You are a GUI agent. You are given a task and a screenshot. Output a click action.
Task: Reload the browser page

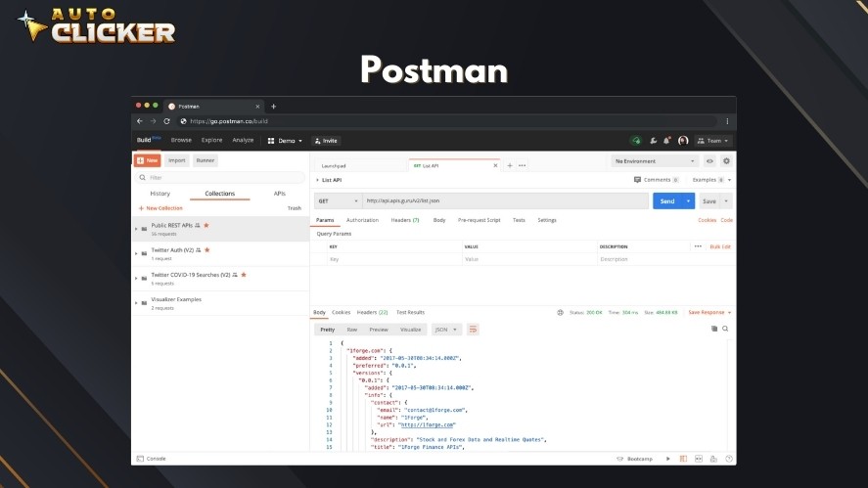(166, 121)
